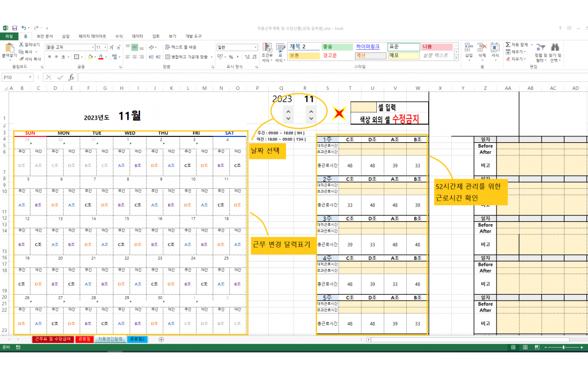Click the month spinner down arrow under 11
The width and height of the screenshot is (588, 377).
[x=312, y=117]
